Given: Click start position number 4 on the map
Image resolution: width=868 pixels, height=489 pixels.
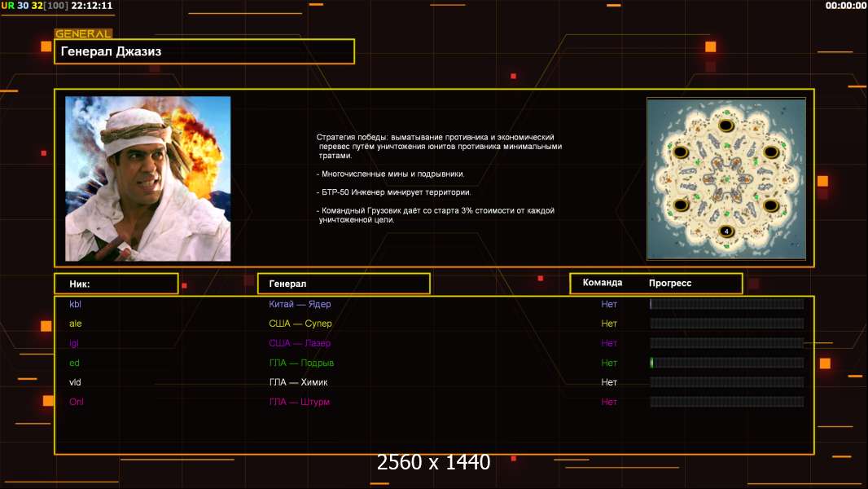Looking at the screenshot, I should [x=726, y=231].
